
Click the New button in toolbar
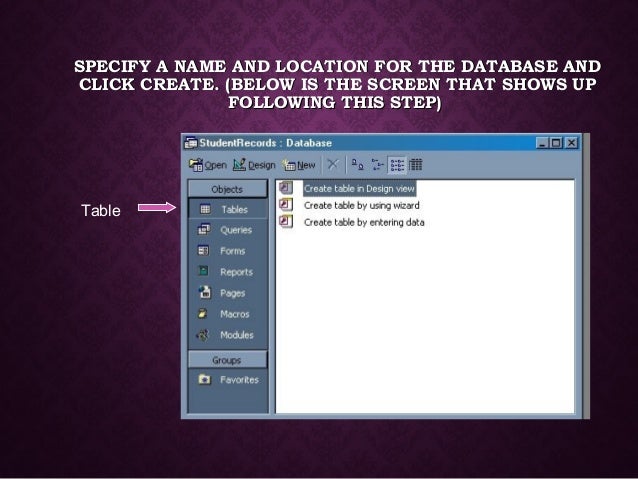click(299, 165)
